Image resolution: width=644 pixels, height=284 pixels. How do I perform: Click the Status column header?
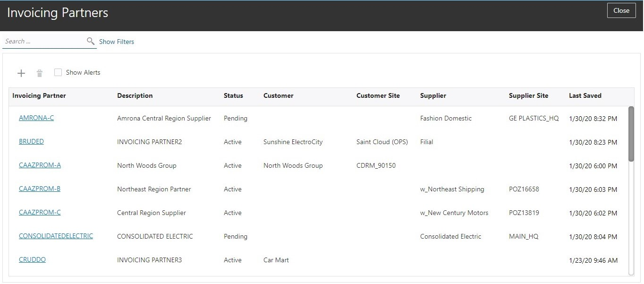[x=233, y=95]
